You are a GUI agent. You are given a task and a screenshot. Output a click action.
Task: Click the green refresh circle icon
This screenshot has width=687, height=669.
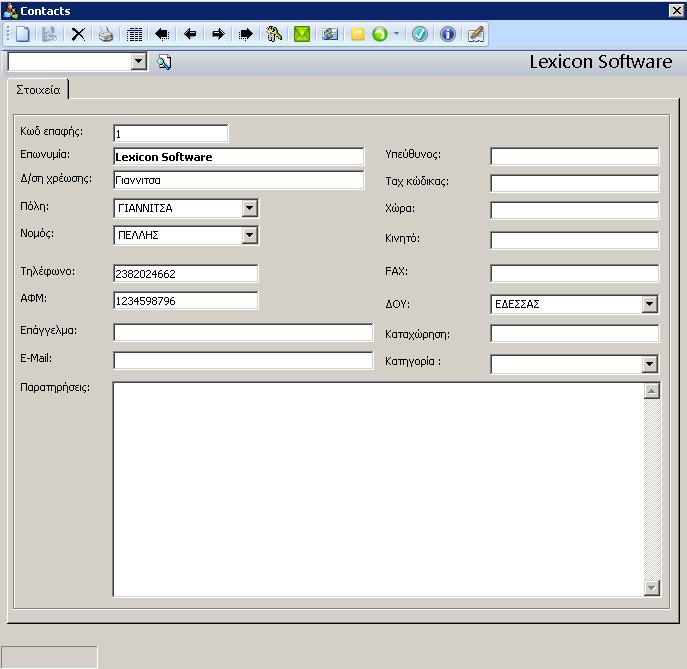tap(380, 34)
